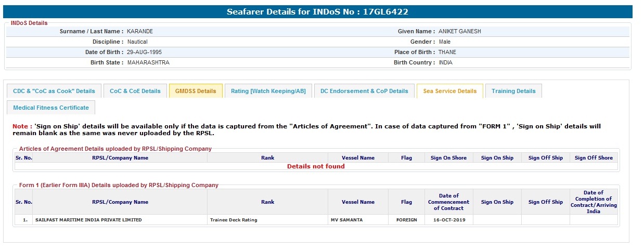Select the MV SAMANTA vessel cell
The image size is (644, 250).
click(x=347, y=220)
